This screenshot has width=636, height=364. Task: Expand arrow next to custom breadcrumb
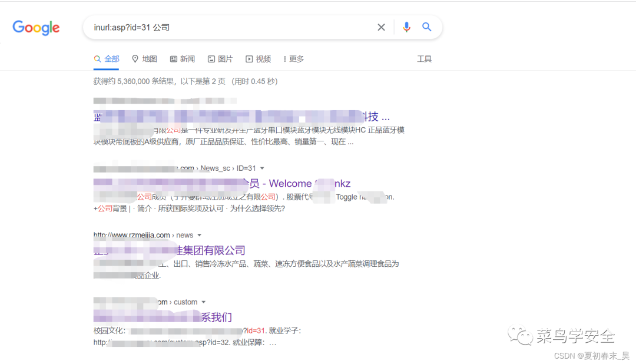[204, 302]
